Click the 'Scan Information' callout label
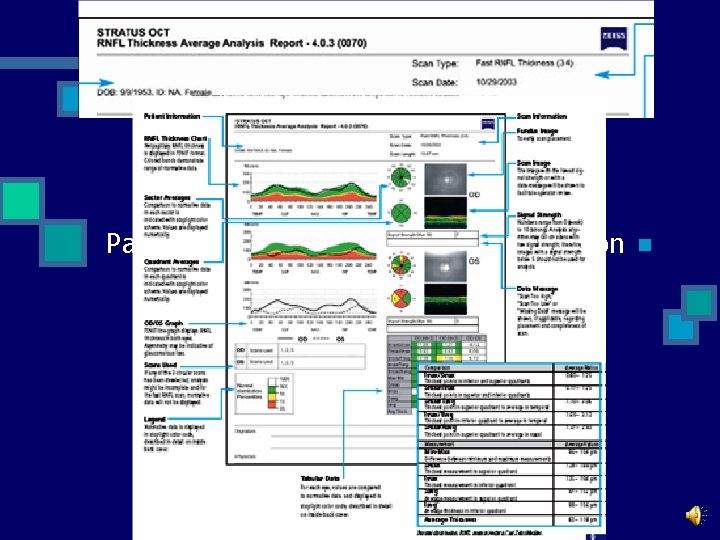Screen dimensions: 720x540 pos(542,117)
